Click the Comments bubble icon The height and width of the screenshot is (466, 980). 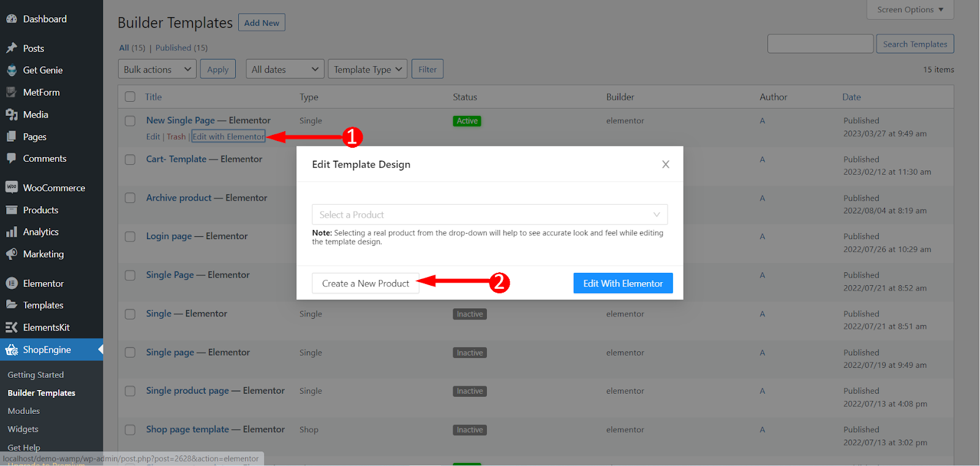tap(12, 158)
